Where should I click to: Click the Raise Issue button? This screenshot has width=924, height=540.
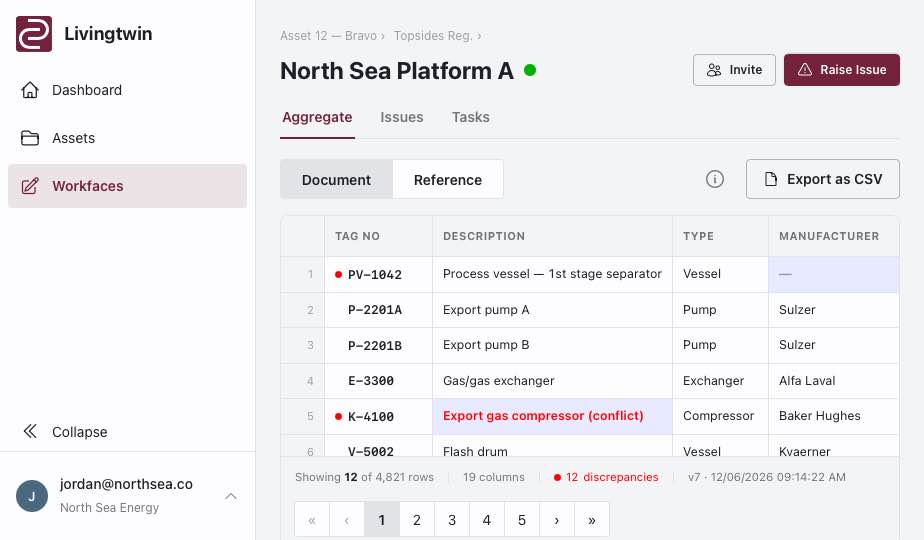coord(842,70)
